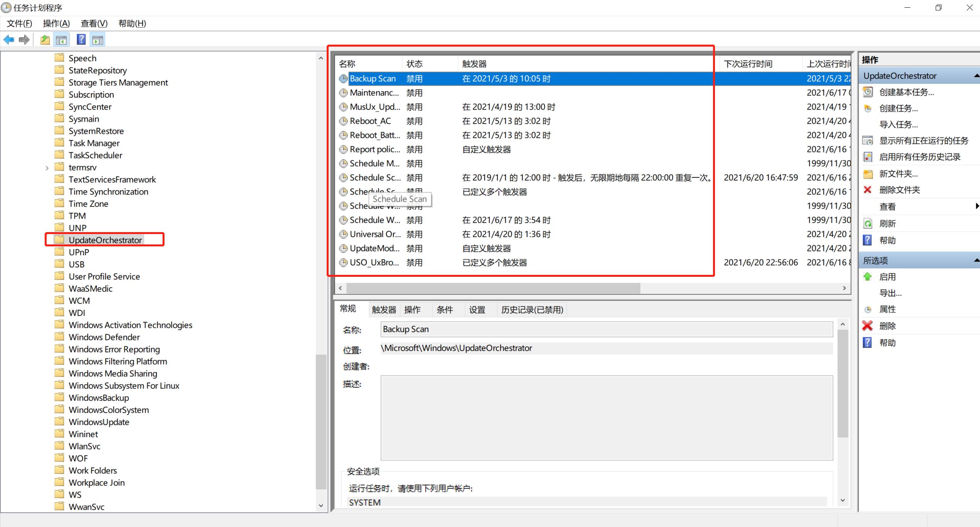Viewport: 980px width, 527px height.
Task: Click 显示所有正在运行的任务 icon
Action: pos(868,140)
